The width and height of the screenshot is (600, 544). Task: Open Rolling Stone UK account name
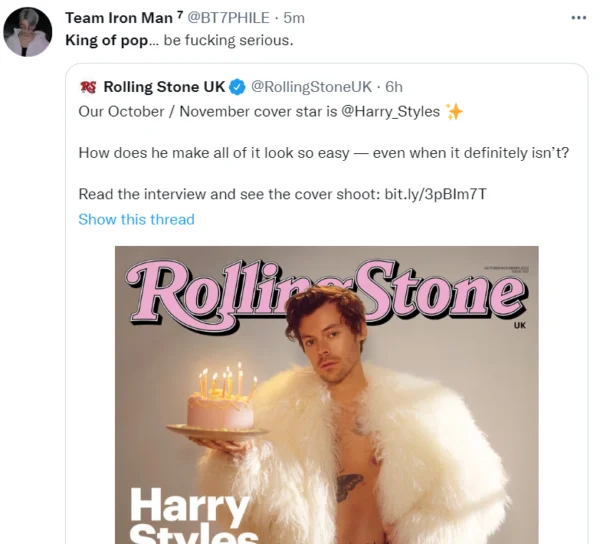click(164, 87)
